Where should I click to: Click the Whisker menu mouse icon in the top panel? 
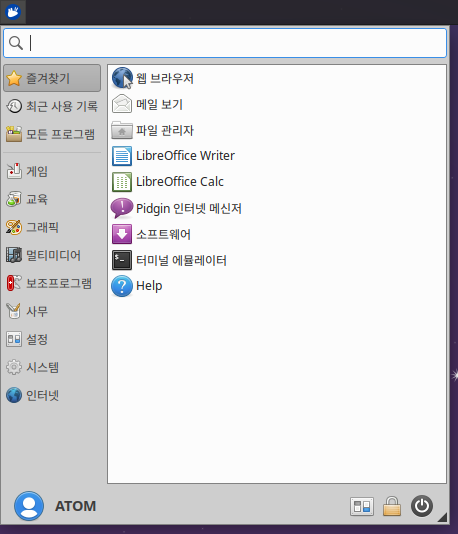tap(13, 12)
